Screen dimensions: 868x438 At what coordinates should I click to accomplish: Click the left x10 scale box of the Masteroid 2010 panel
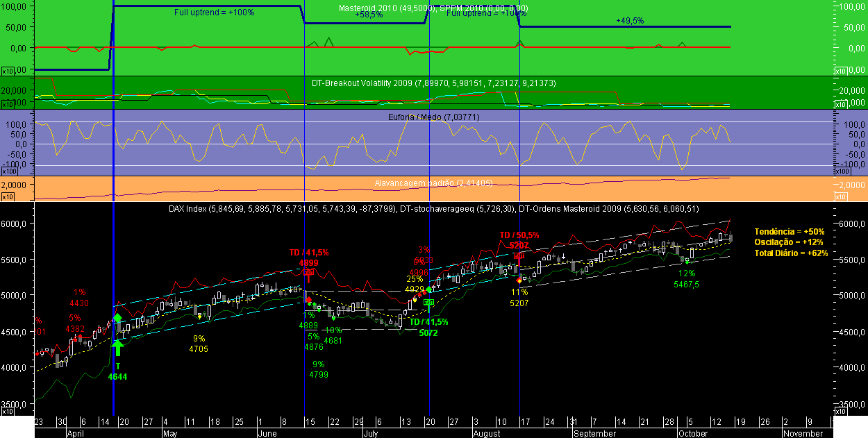point(8,71)
